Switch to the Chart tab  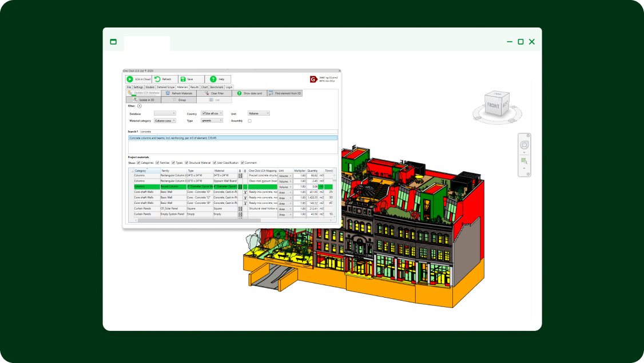[x=204, y=87]
